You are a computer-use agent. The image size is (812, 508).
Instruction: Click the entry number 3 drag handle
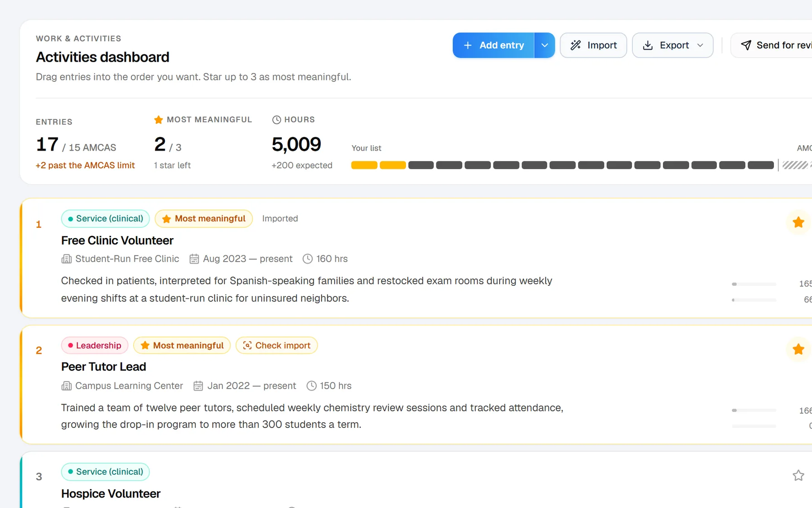39,476
